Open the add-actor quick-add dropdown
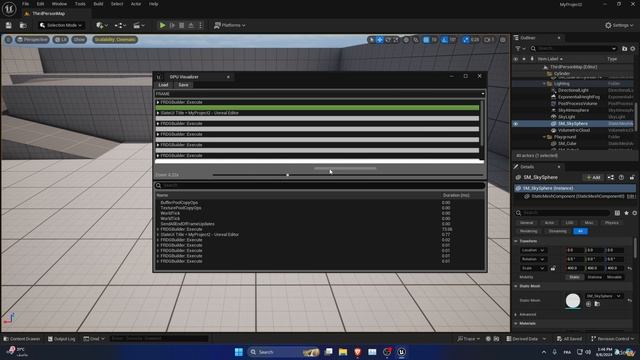 click(x=102, y=25)
